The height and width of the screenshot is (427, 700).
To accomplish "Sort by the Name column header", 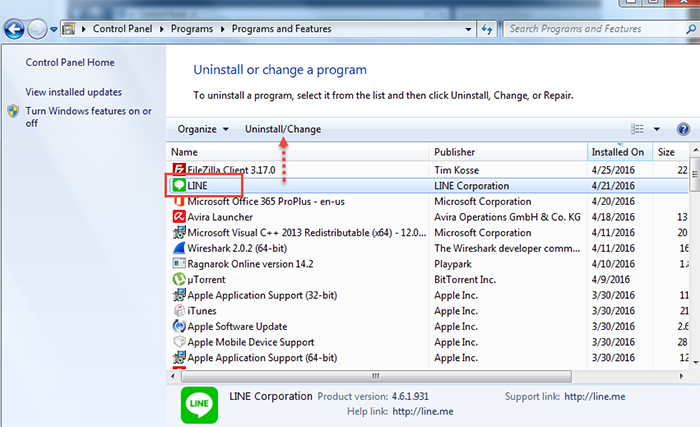I will point(297,152).
